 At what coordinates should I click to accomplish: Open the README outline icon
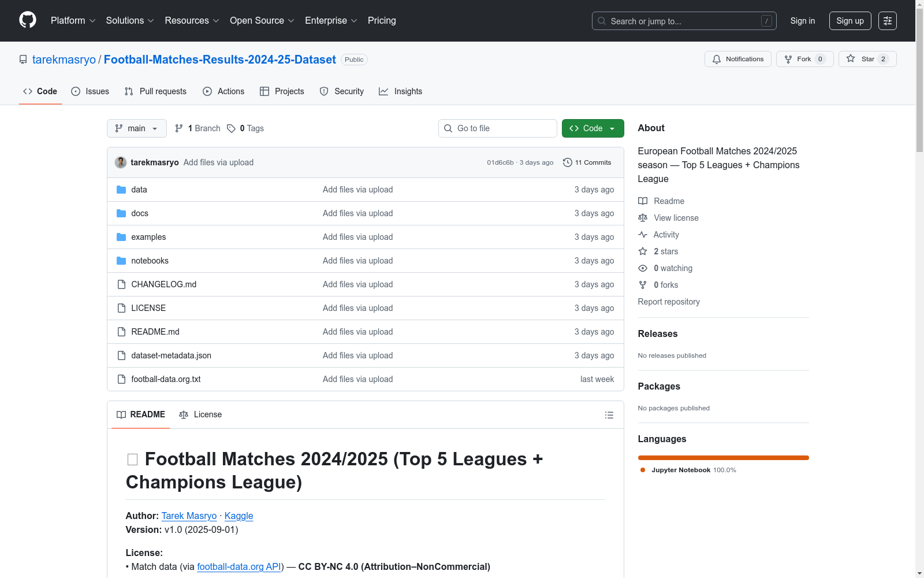pyautogui.click(x=609, y=415)
